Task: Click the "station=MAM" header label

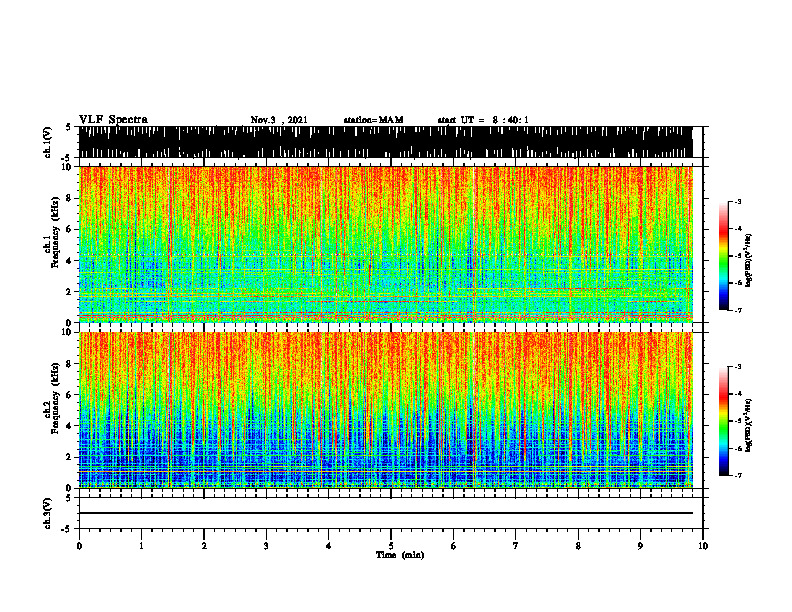Action: (x=373, y=120)
